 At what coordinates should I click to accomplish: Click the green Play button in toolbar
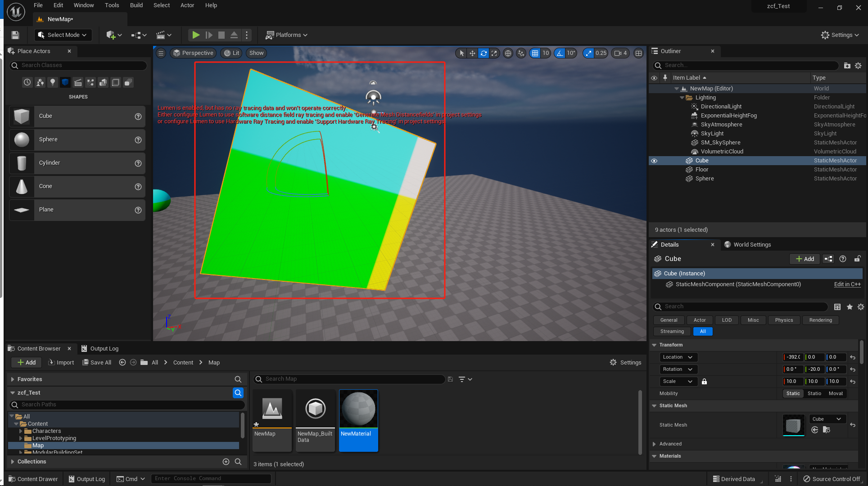tap(195, 35)
